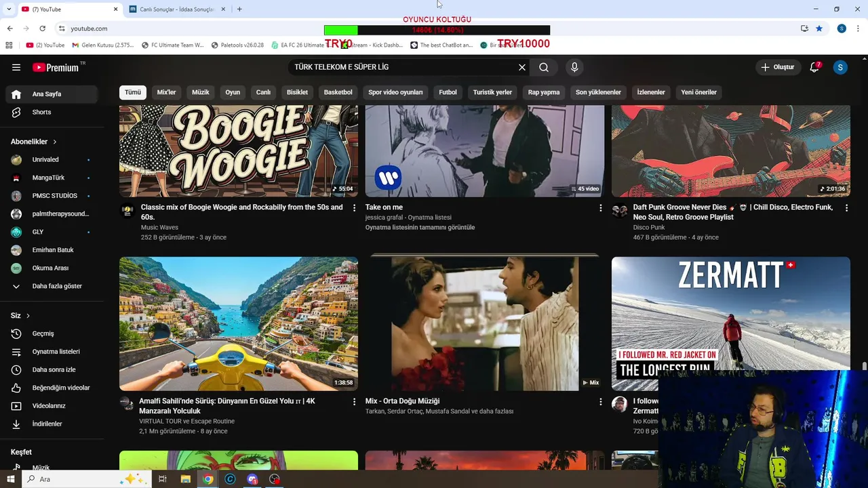
Task: Select the Mix'ler filter chip
Action: pos(167,92)
